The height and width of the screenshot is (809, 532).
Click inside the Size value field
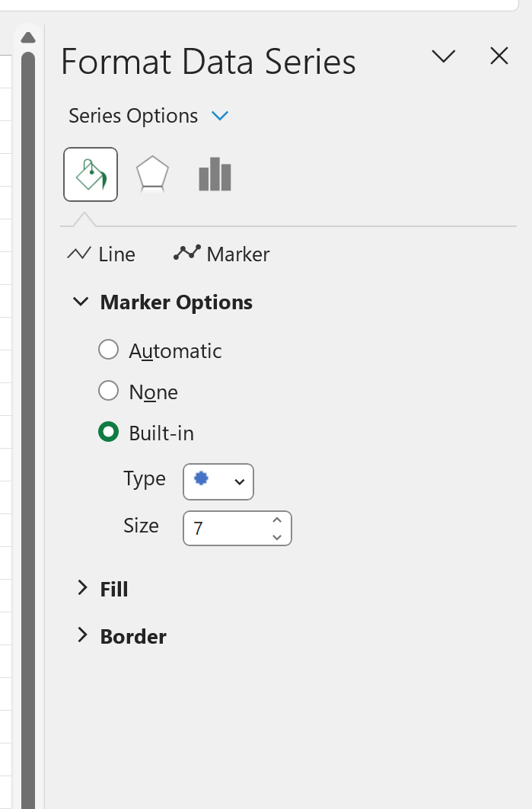coord(221,528)
